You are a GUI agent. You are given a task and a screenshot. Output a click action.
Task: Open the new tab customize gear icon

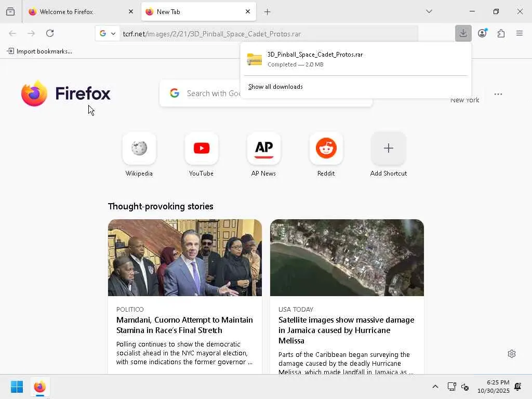point(512,354)
